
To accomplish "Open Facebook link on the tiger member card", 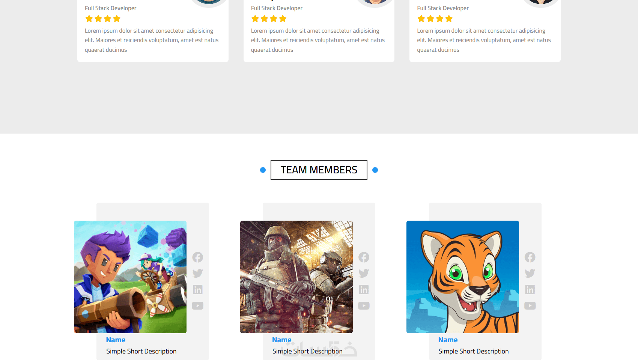I will [530, 257].
